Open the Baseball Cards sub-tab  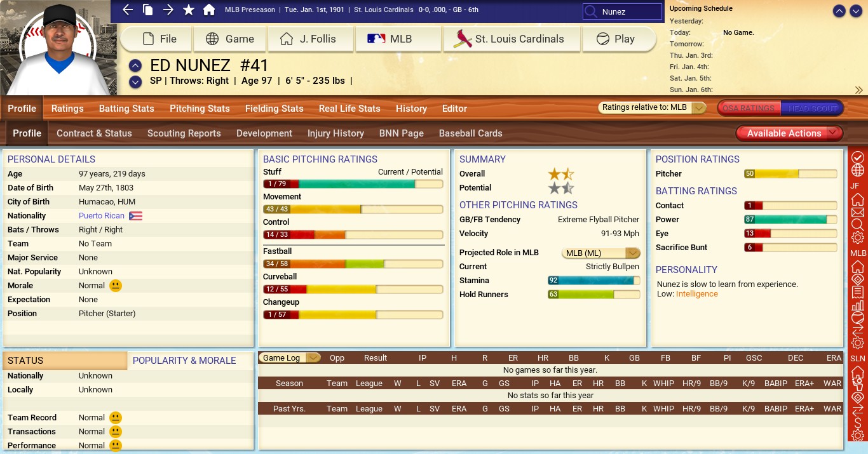pyautogui.click(x=470, y=133)
